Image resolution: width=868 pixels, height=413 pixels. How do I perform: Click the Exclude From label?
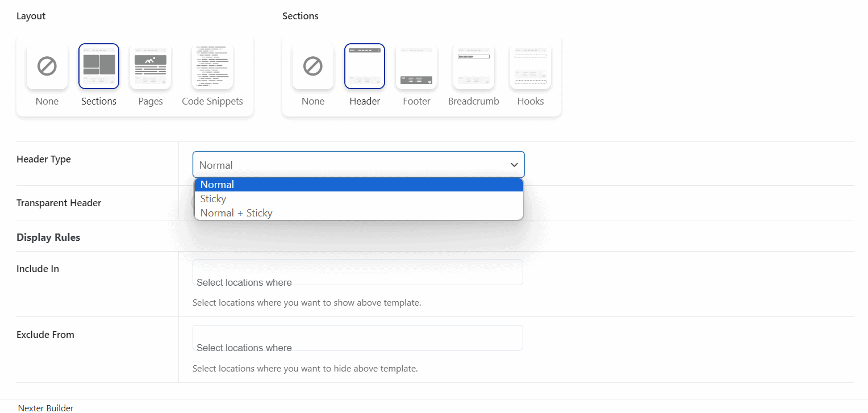pos(45,335)
